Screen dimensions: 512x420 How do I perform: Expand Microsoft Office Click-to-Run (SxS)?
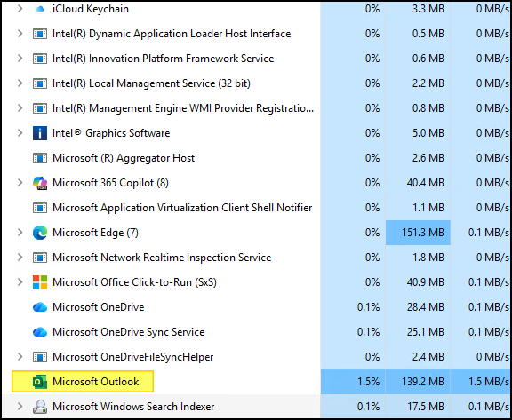[x=20, y=282]
